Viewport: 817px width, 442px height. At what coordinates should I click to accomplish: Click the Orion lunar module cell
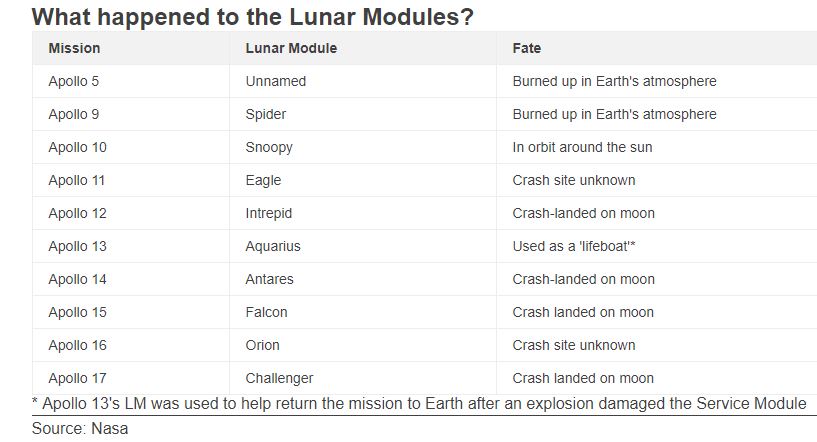pos(263,345)
